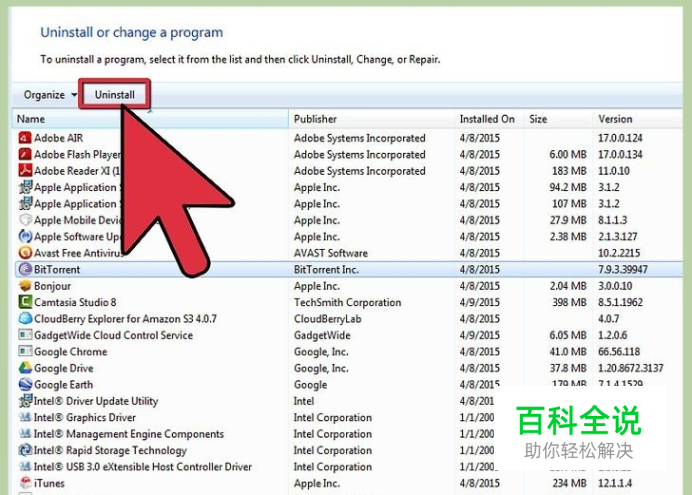
Task: Click the GadgetWide publisher cell
Action: (322, 335)
